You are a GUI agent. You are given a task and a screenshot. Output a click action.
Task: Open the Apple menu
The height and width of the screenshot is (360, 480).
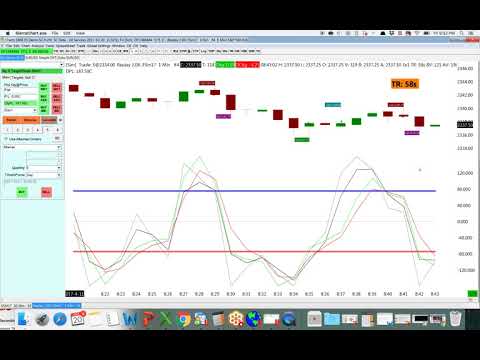[x=7, y=33]
